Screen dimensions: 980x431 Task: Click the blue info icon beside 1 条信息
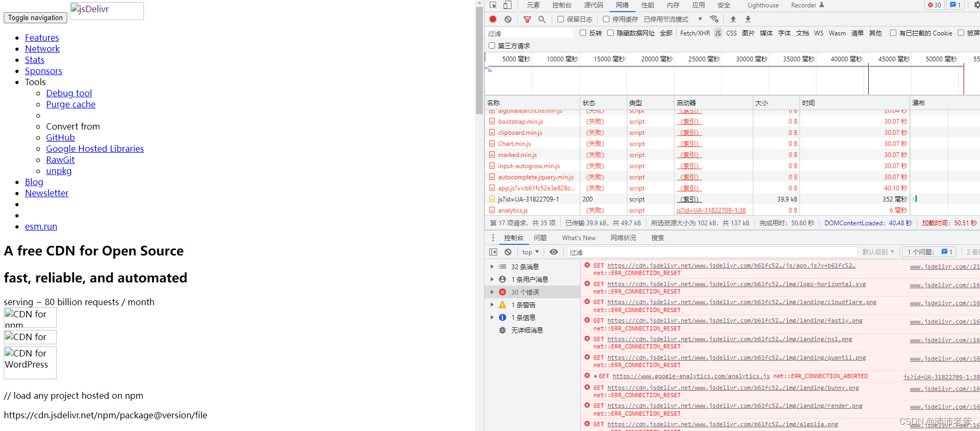pos(502,317)
